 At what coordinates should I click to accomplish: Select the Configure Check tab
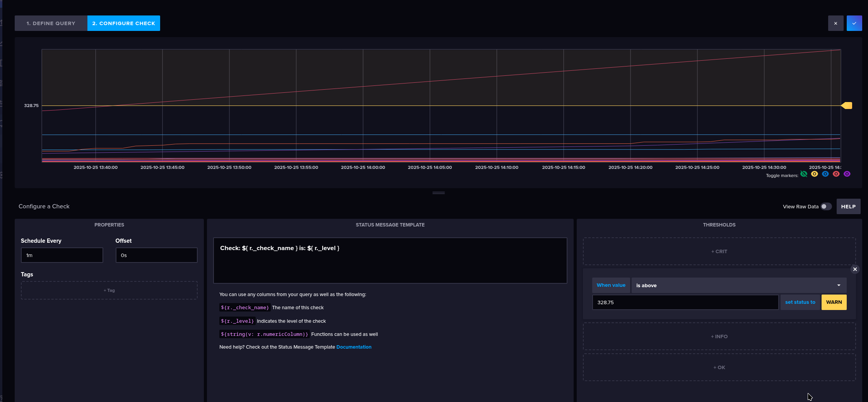pos(123,23)
